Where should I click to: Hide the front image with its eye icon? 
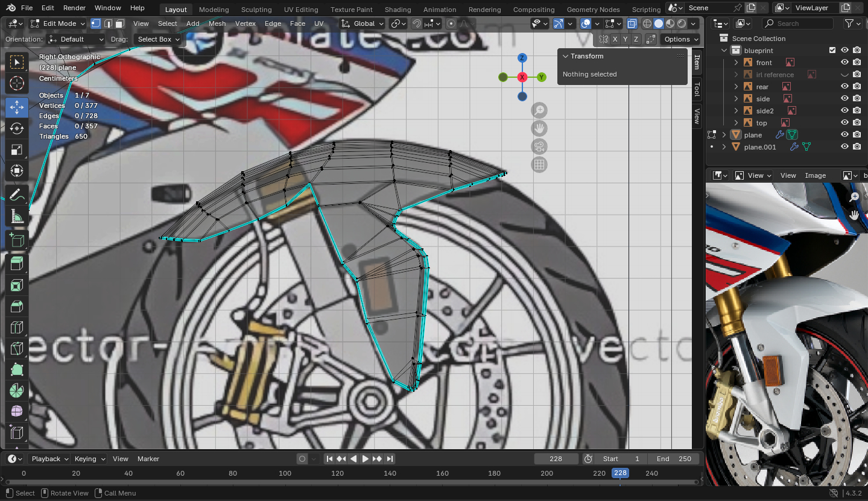point(844,63)
